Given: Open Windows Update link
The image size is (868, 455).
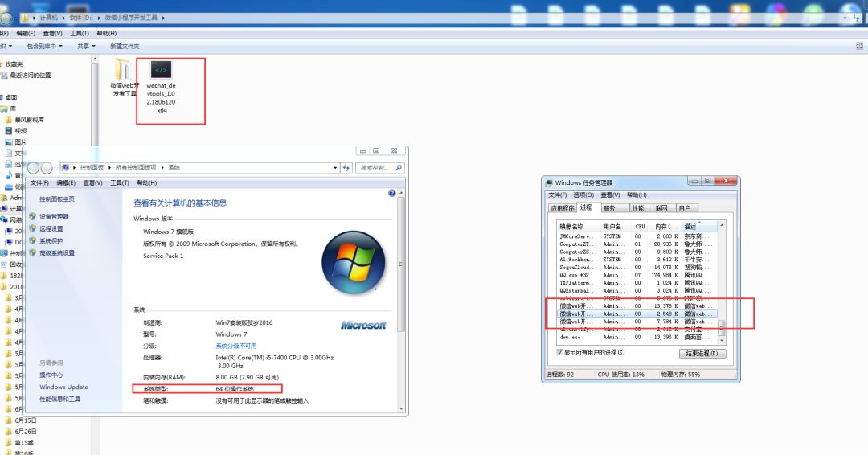Looking at the screenshot, I should tap(63, 387).
